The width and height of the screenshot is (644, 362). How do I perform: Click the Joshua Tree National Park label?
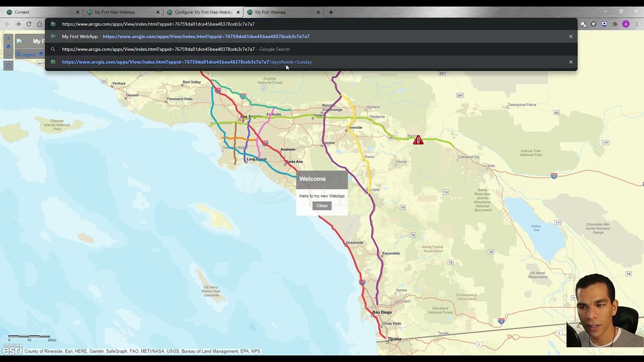[x=531, y=153]
